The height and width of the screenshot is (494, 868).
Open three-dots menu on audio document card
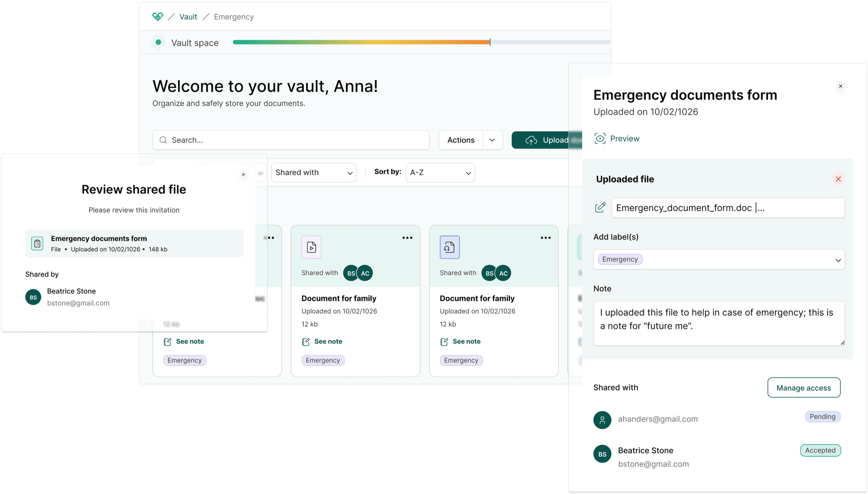click(x=545, y=238)
